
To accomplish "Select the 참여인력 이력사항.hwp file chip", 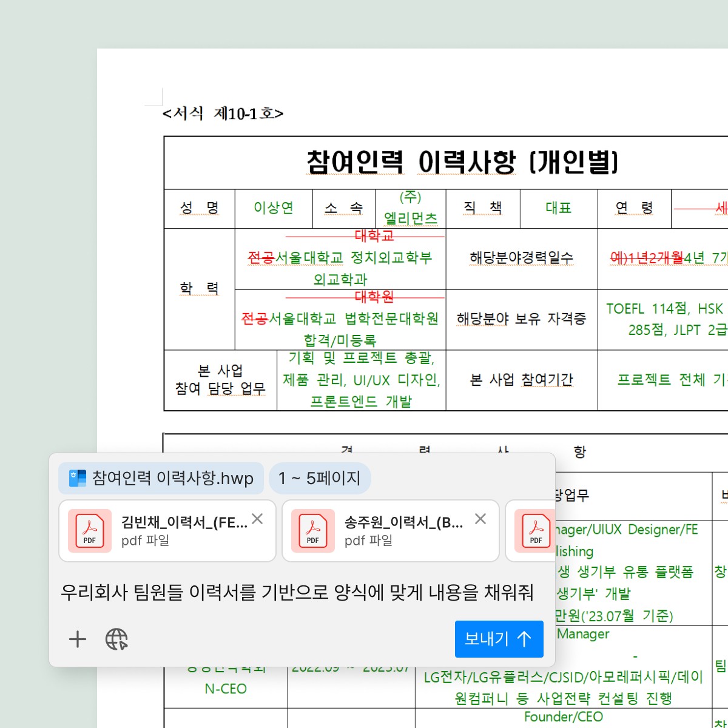I will pos(161,478).
